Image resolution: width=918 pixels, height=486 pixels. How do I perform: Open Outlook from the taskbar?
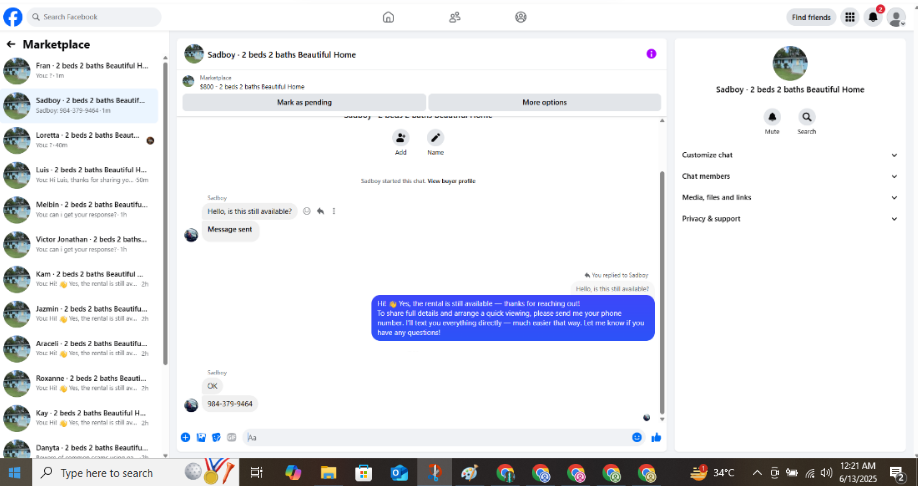[399, 473]
